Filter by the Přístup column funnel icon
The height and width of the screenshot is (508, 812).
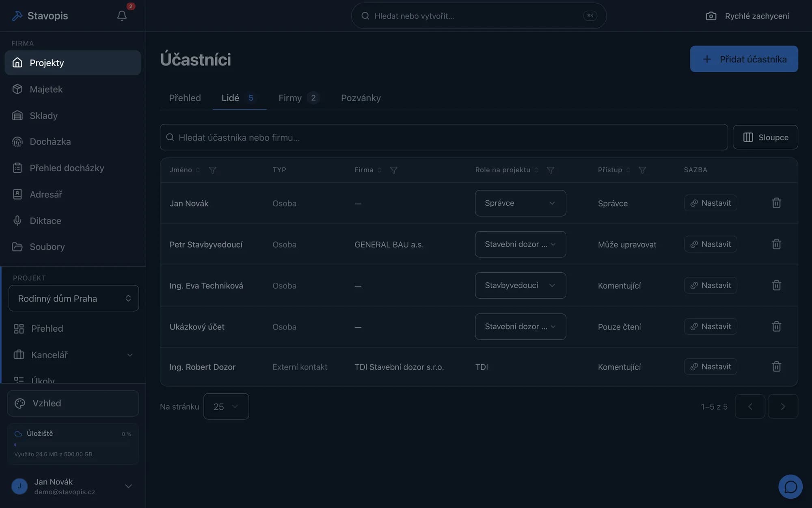(x=642, y=170)
